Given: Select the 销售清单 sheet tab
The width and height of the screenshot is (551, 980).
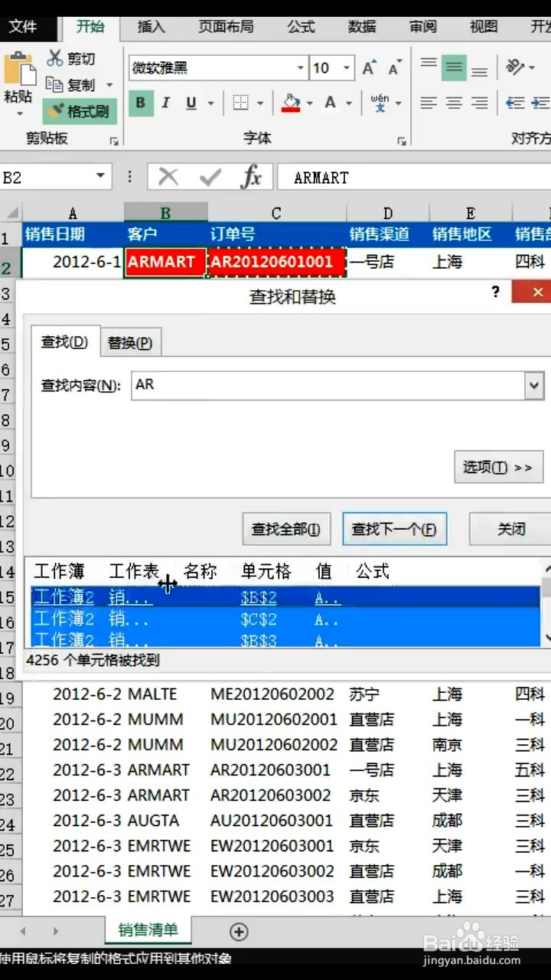Looking at the screenshot, I should (x=148, y=930).
